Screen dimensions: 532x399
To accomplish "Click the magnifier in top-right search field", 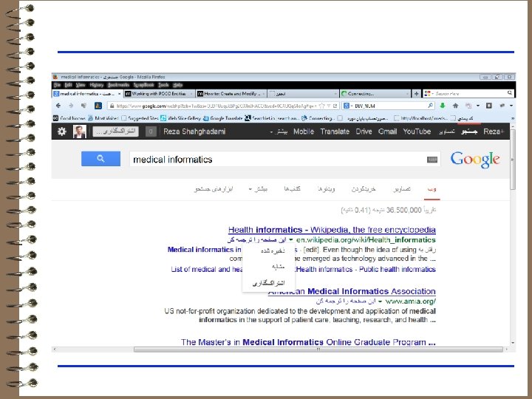I will 510,93.
